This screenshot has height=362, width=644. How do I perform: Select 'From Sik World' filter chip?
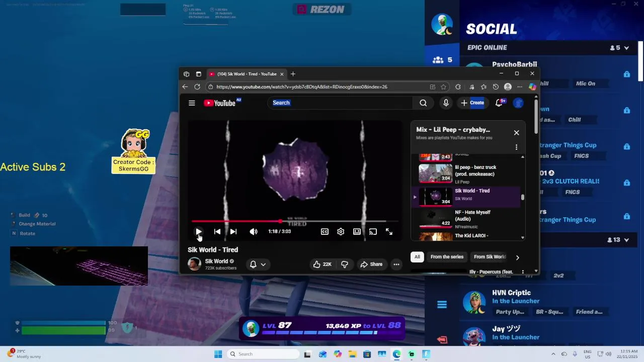click(x=490, y=257)
